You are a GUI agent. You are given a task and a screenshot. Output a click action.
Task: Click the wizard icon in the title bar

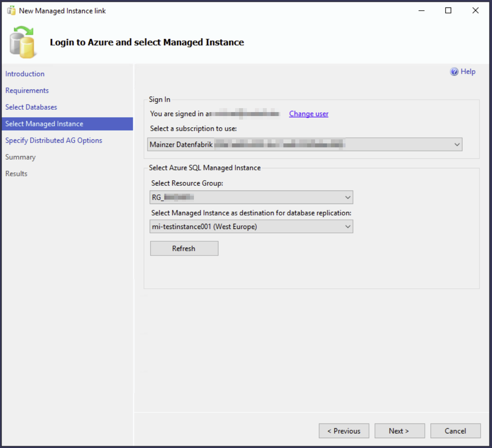11,11
